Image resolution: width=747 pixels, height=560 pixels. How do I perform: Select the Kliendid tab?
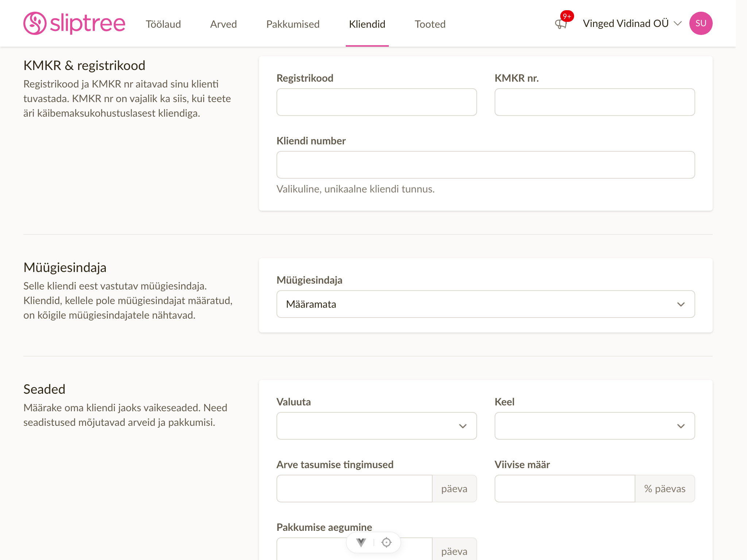coord(367,24)
